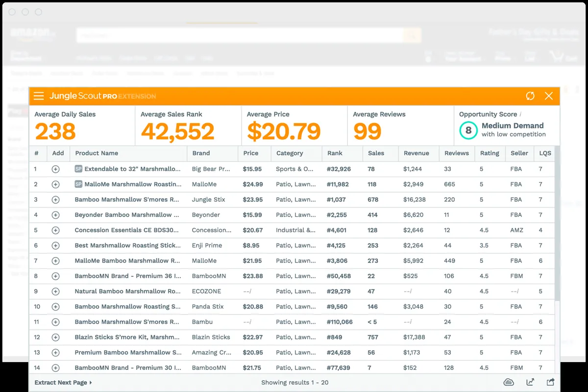Click info icon next to Opportunity Score
The height and width of the screenshot is (392, 588).
pos(520,114)
